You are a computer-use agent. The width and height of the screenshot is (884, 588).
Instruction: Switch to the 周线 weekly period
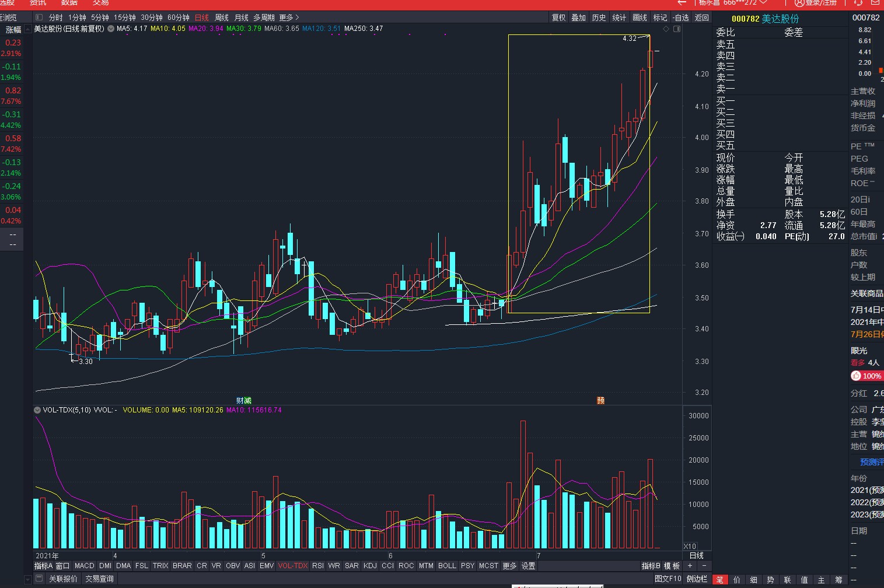point(222,17)
